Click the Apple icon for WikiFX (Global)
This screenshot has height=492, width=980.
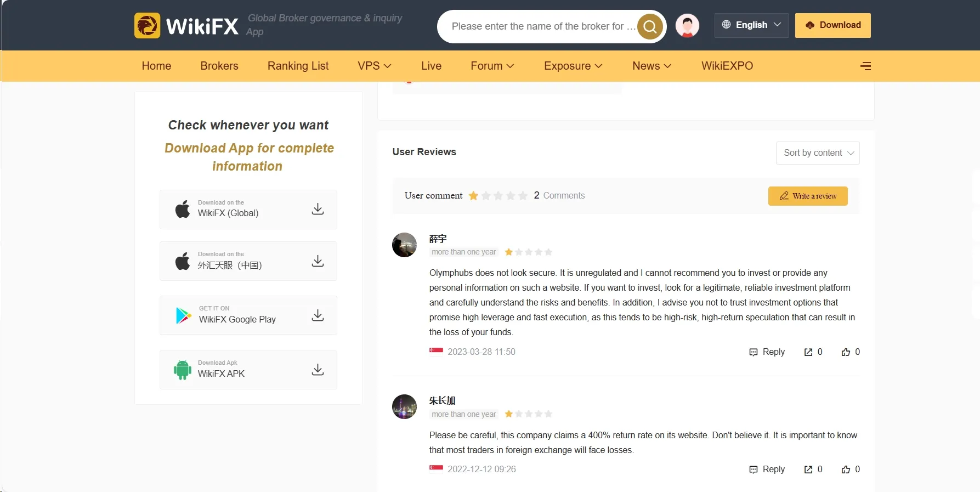(x=183, y=209)
